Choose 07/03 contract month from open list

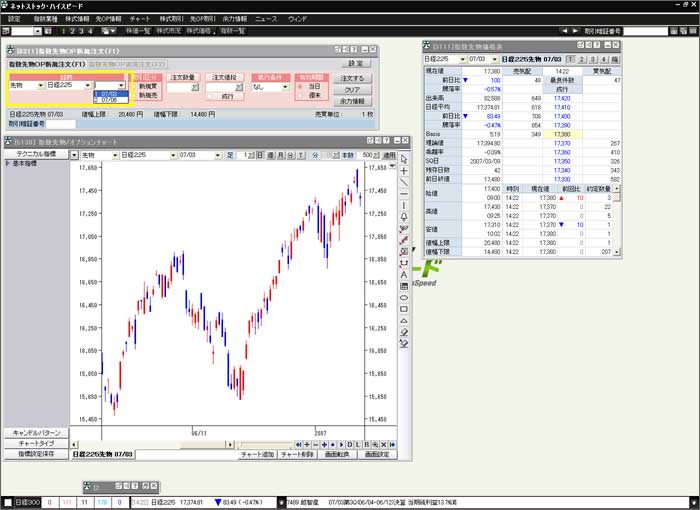point(111,94)
